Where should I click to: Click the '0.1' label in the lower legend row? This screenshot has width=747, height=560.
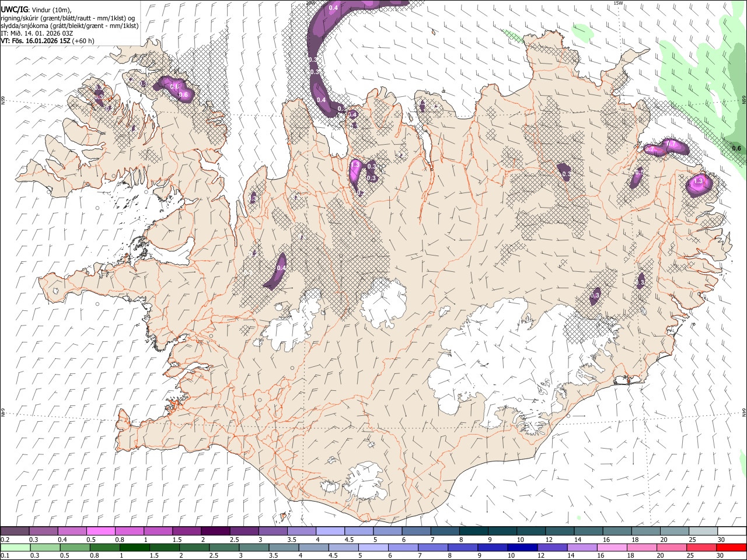[5, 556]
